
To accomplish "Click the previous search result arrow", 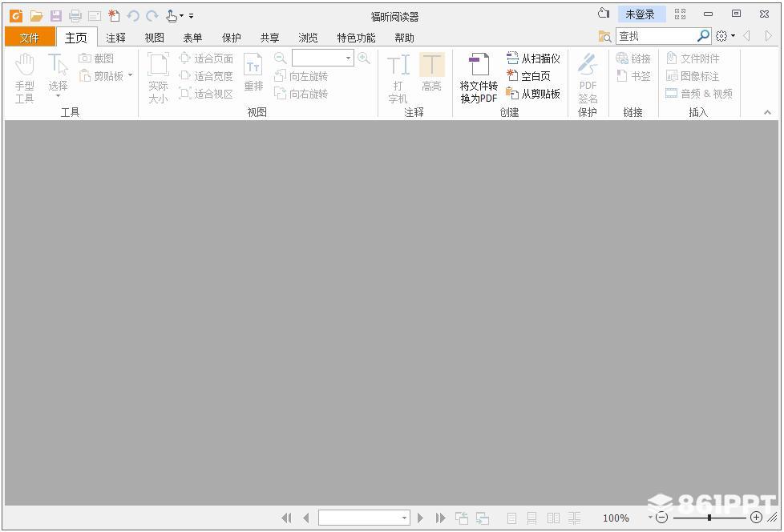I will coord(747,36).
